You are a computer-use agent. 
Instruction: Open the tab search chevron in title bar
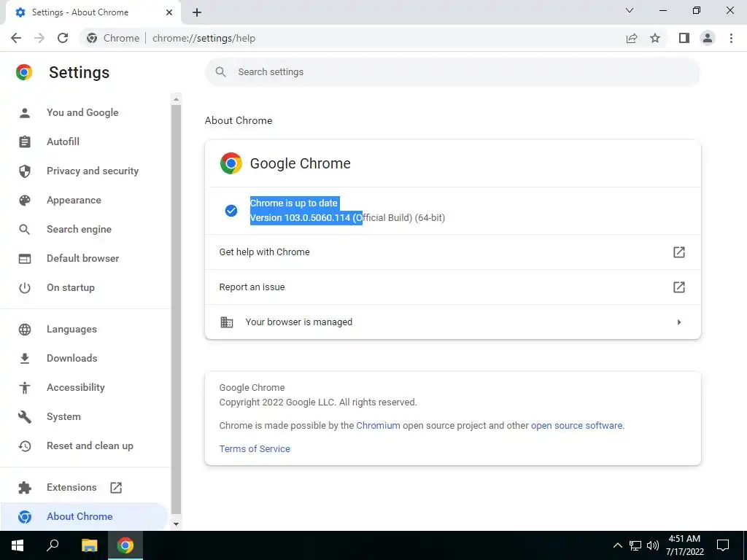(630, 10)
